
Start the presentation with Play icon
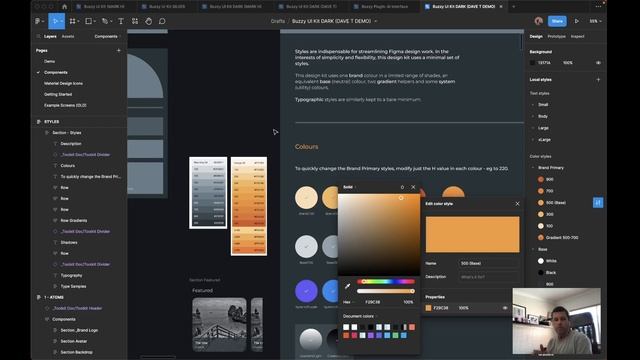tap(577, 21)
